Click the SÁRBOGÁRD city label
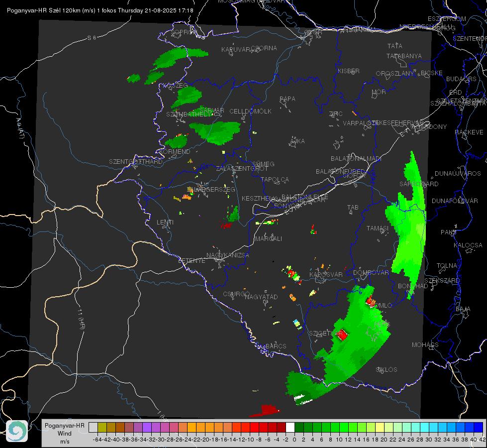Screen dimensions: 487x448 (x=419, y=184)
